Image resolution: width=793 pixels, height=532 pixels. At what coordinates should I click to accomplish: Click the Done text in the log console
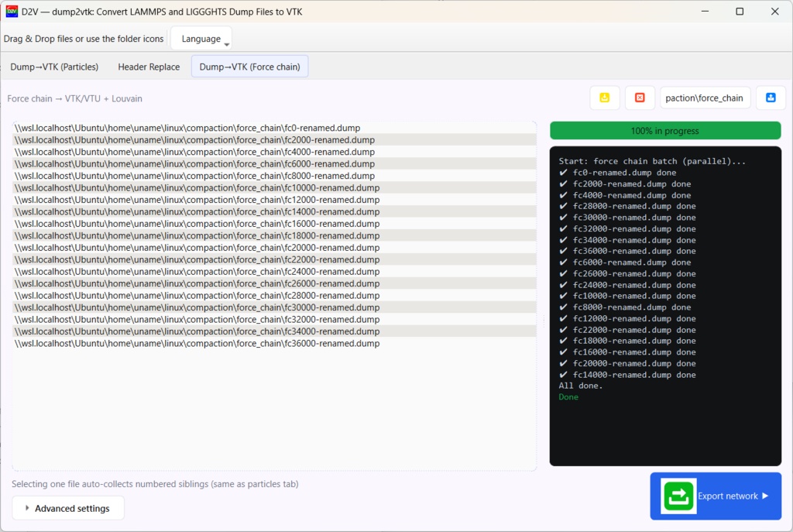pyautogui.click(x=567, y=396)
